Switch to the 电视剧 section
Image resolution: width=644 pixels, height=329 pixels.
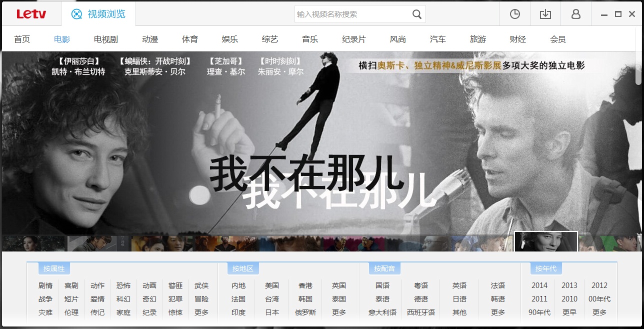(x=105, y=38)
